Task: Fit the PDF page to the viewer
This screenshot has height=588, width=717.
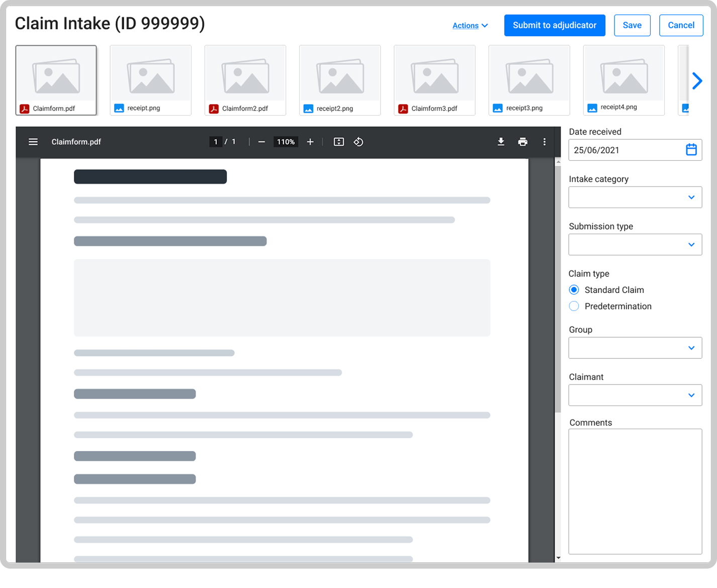Action: (339, 142)
